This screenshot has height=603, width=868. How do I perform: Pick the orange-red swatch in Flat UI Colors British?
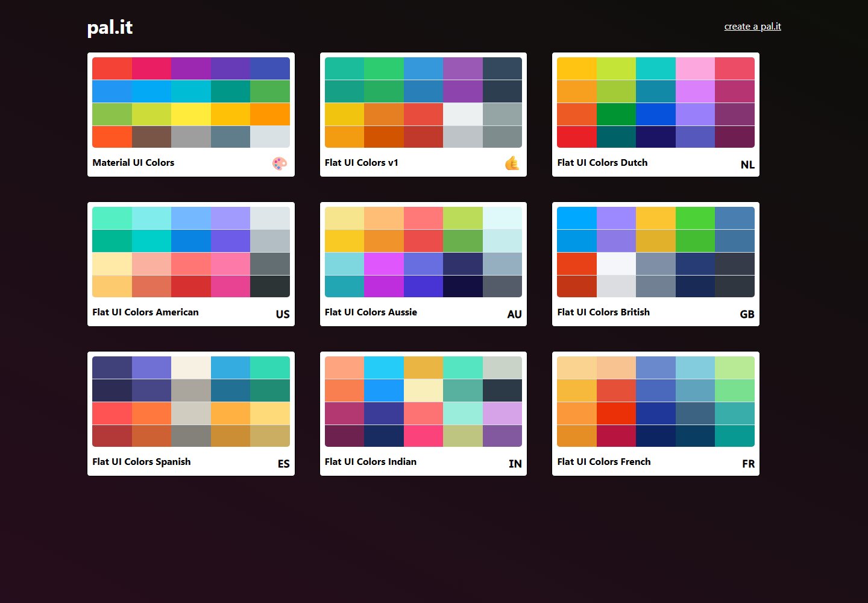577,264
